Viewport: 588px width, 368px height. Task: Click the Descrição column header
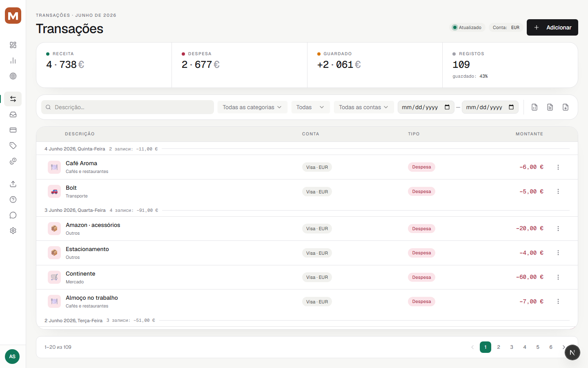pyautogui.click(x=80, y=134)
